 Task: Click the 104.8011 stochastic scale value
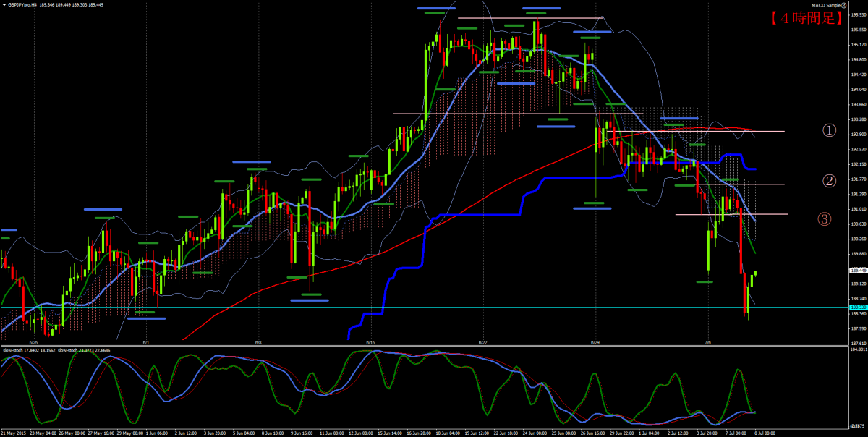coord(859,349)
